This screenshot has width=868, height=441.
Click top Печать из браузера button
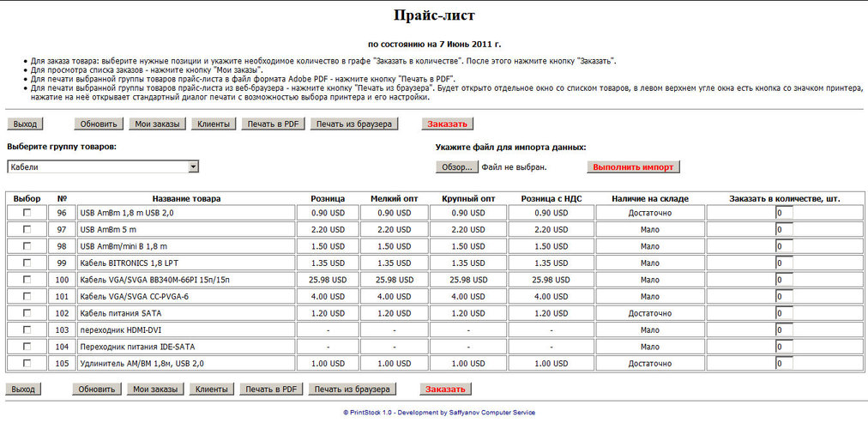pyautogui.click(x=354, y=124)
